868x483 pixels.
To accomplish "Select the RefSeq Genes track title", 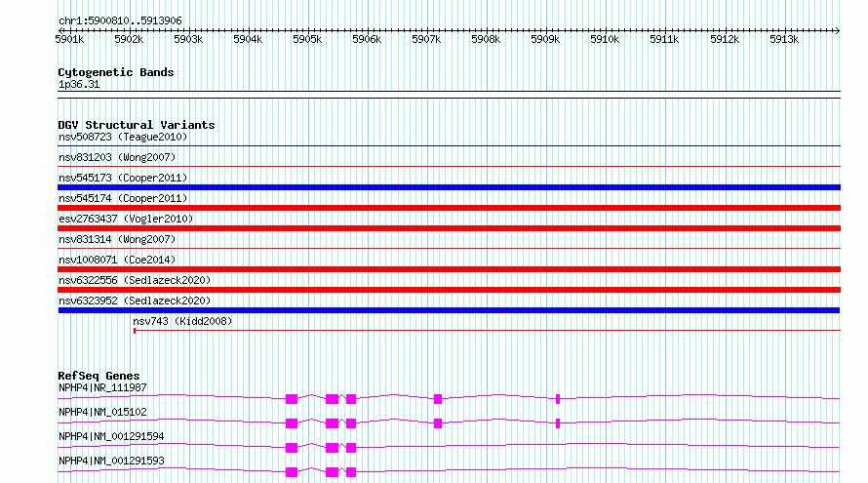I will click(x=99, y=376).
